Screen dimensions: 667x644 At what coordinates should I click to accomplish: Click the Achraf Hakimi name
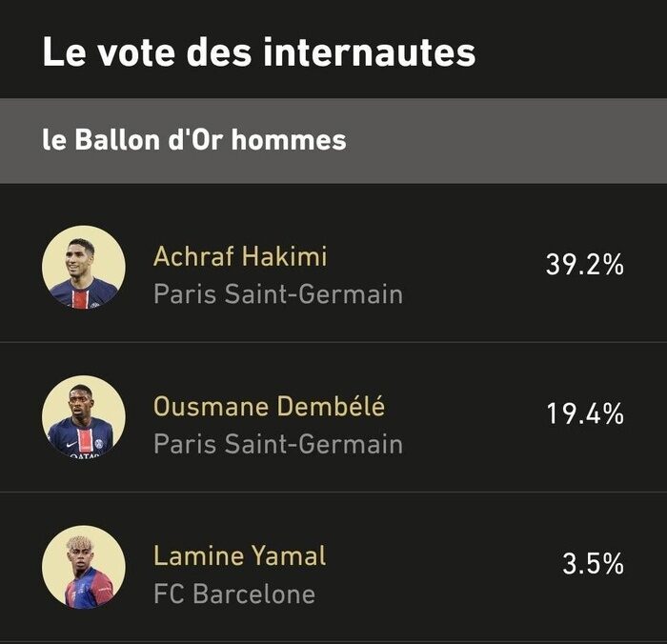point(240,256)
